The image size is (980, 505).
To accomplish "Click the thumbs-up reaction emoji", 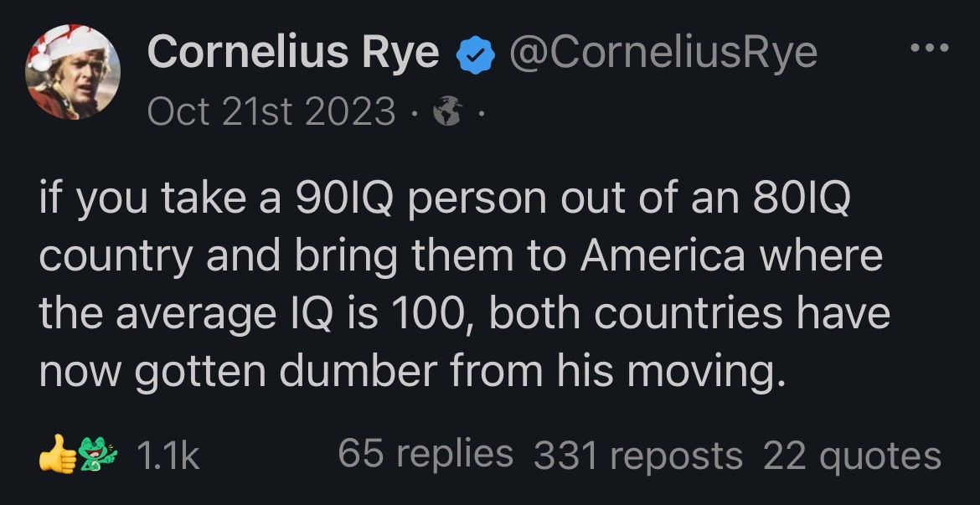I will pos(55,456).
